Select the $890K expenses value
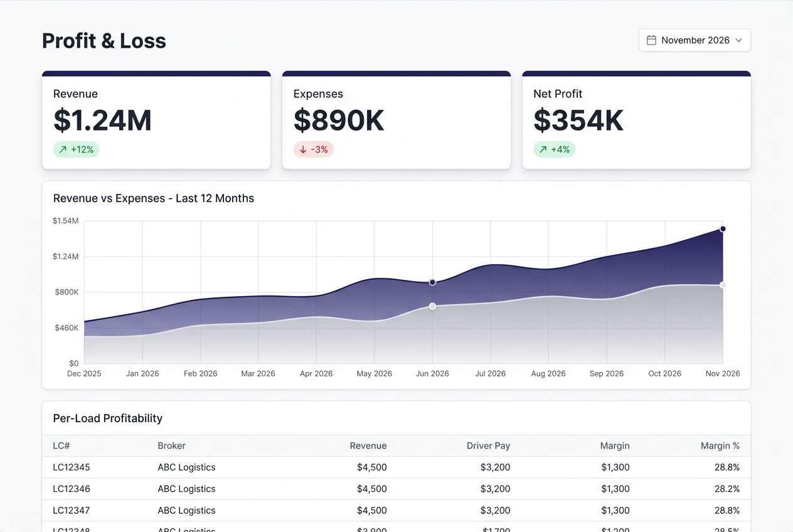This screenshot has width=793, height=532. (x=339, y=120)
